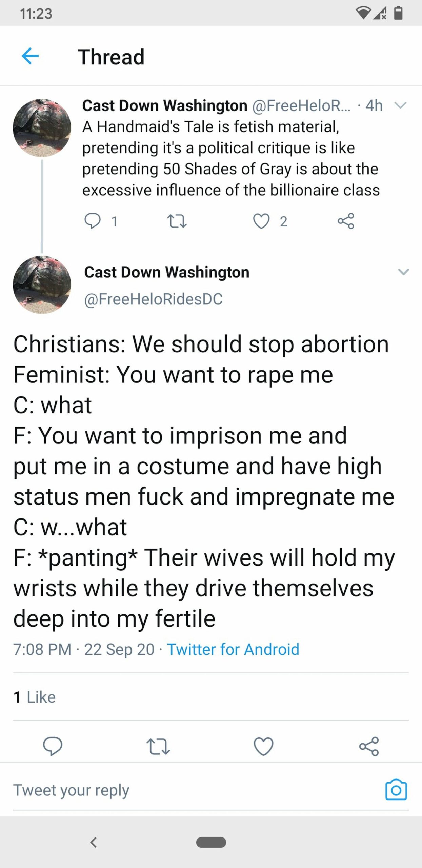Share the main tweet from the bottom action row
The image size is (422, 868).
point(369,746)
